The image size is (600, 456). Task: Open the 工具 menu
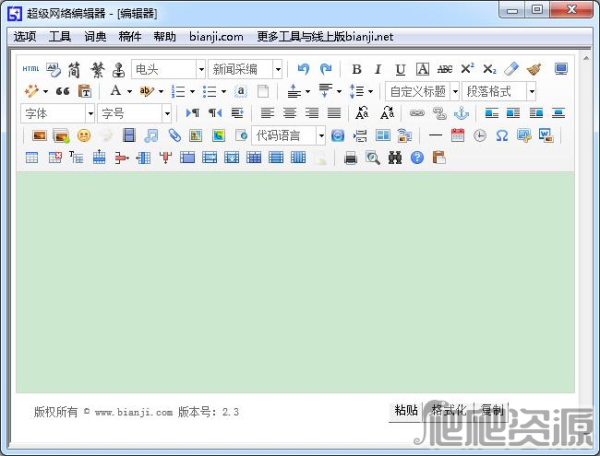click(x=60, y=36)
